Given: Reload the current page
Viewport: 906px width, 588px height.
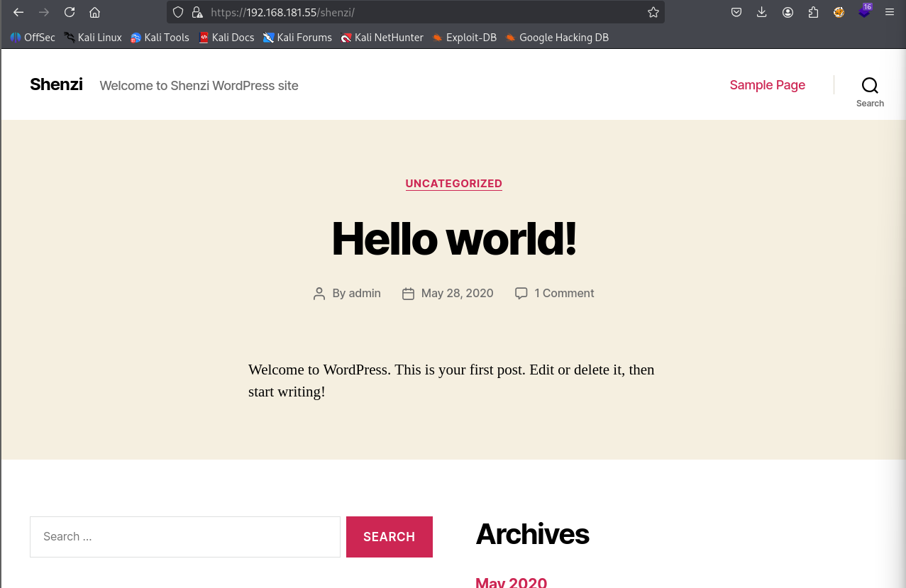Looking at the screenshot, I should (70, 12).
